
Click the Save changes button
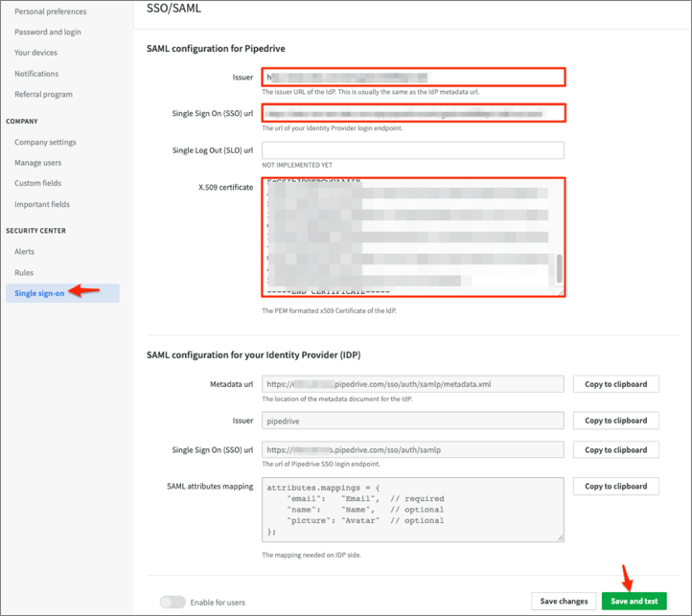[564, 602]
